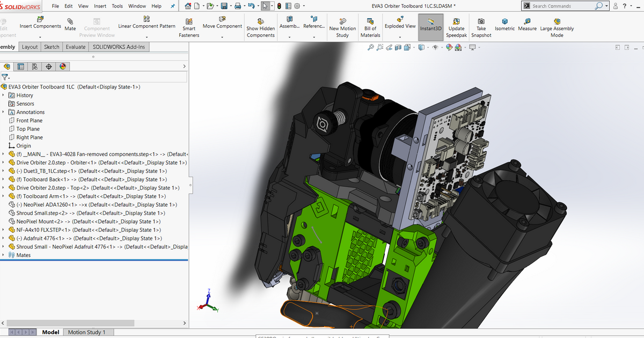Screen dimensions: 644x338
Task: Expand the Toolboard Arm component node
Action: (4, 196)
